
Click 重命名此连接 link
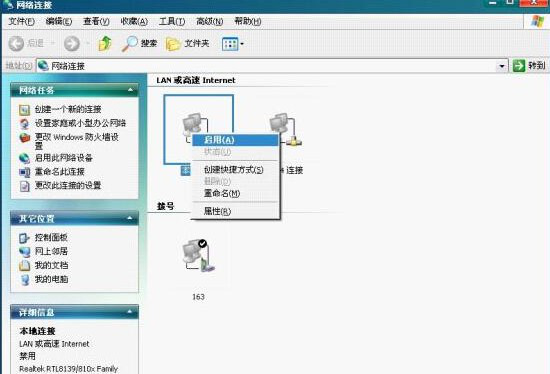[x=60, y=172]
